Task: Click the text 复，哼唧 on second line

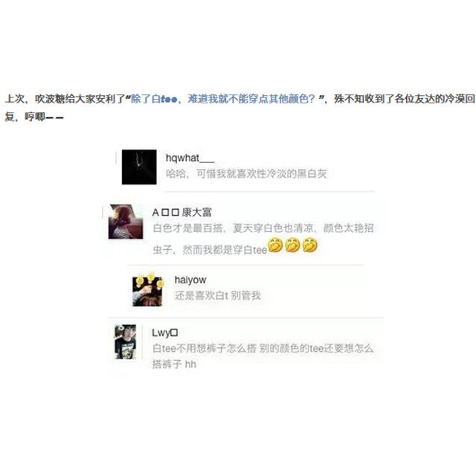Action: tap(34, 117)
